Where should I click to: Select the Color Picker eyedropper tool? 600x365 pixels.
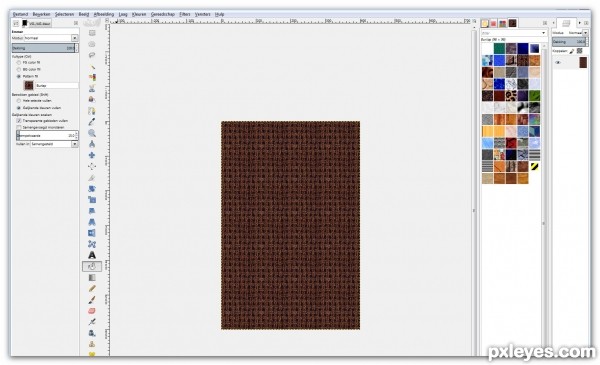92,122
